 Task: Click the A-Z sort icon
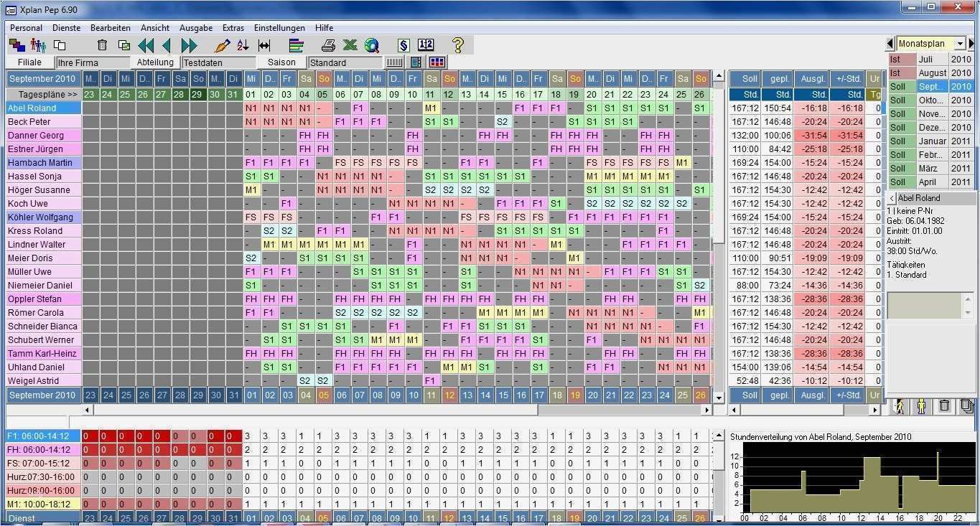243,45
